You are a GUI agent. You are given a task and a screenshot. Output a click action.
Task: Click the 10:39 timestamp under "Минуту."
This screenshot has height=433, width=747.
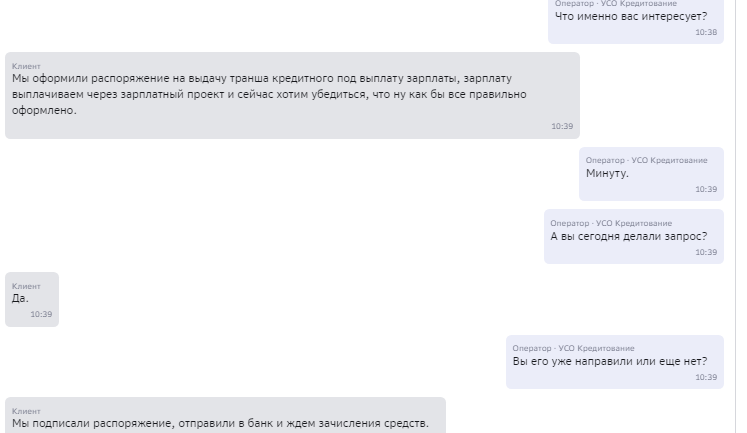coord(706,189)
